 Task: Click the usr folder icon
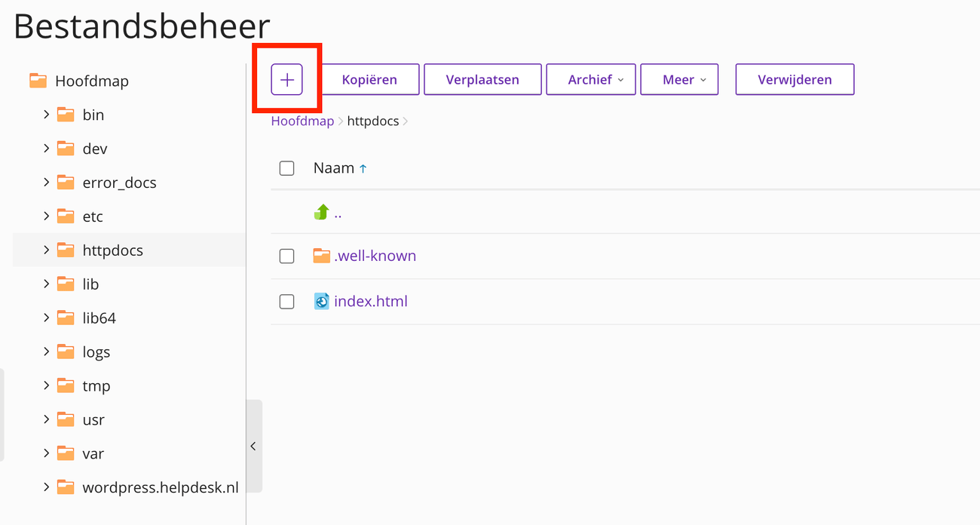click(x=66, y=419)
